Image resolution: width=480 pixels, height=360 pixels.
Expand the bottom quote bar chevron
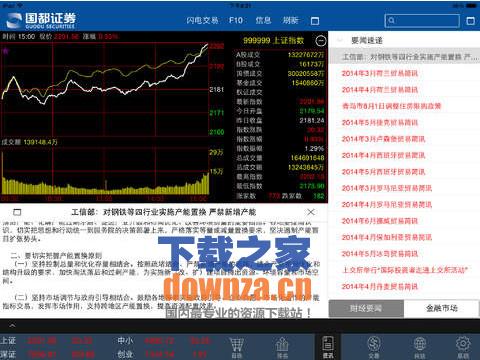coord(12,325)
